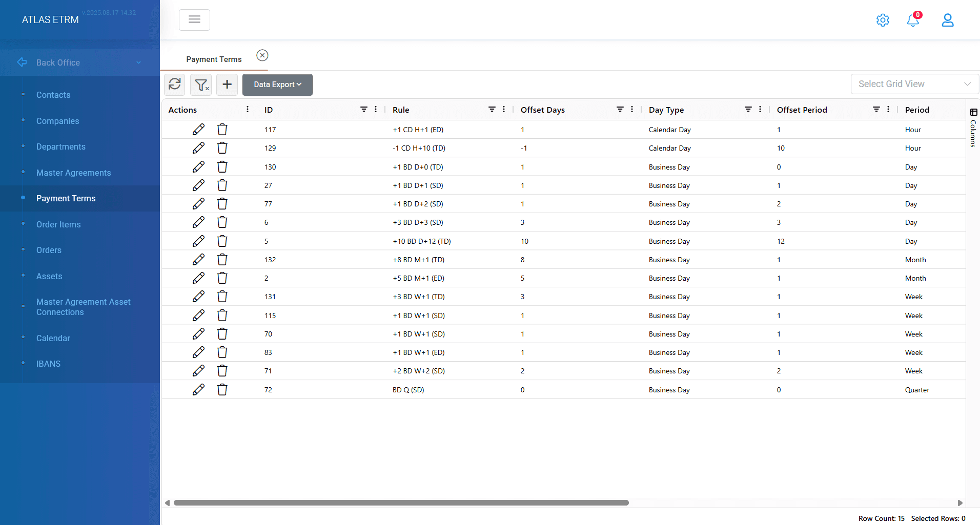Delete payment term ID 131

click(x=222, y=297)
